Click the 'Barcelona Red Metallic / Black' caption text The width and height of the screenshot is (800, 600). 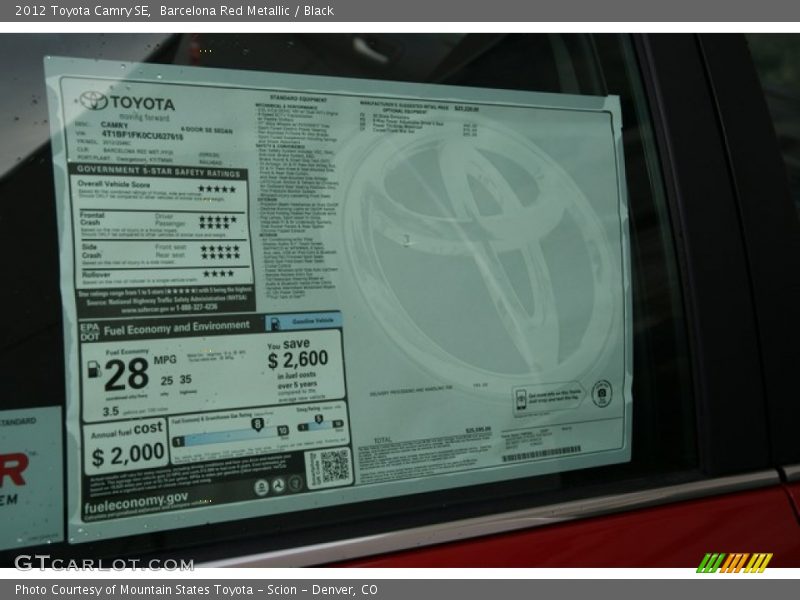(x=246, y=11)
